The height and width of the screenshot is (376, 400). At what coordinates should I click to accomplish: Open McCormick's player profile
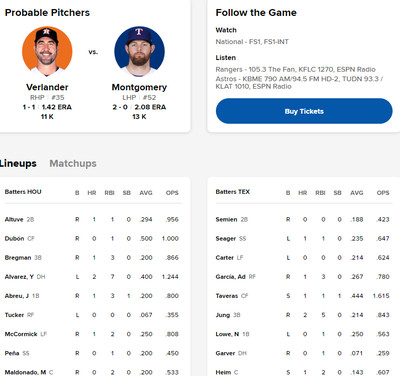point(21,334)
